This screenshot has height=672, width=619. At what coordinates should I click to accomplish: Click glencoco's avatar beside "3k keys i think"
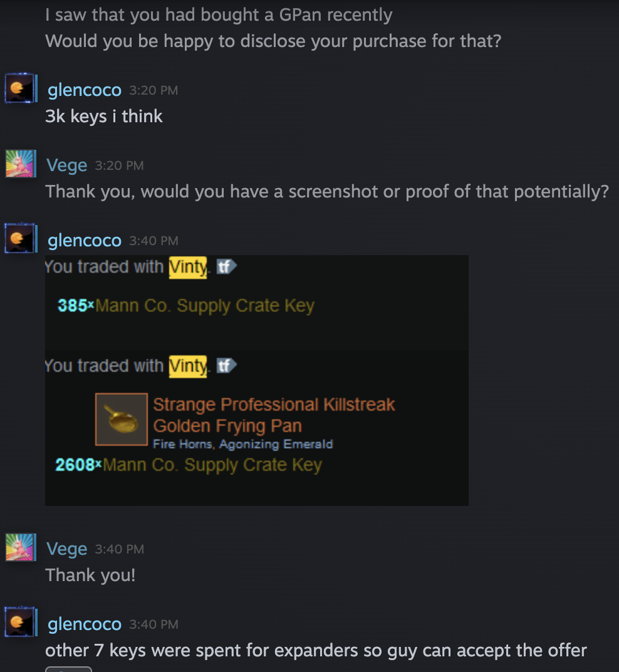(21, 88)
